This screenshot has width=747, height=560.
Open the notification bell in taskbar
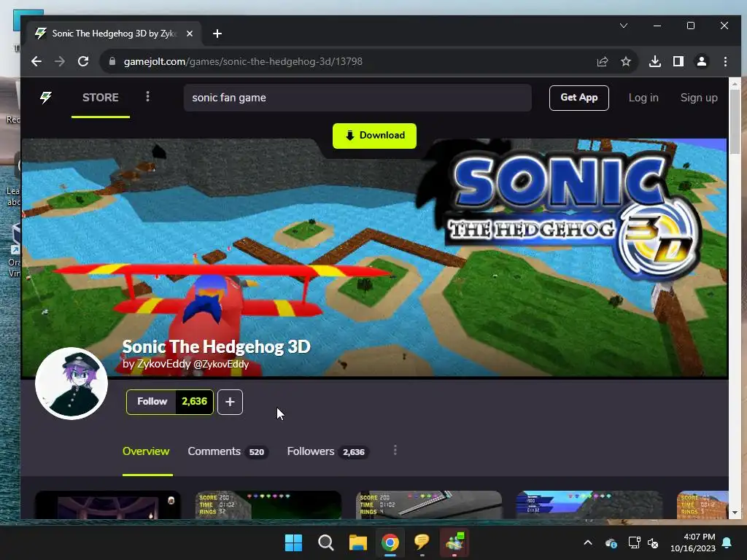pyautogui.click(x=727, y=542)
